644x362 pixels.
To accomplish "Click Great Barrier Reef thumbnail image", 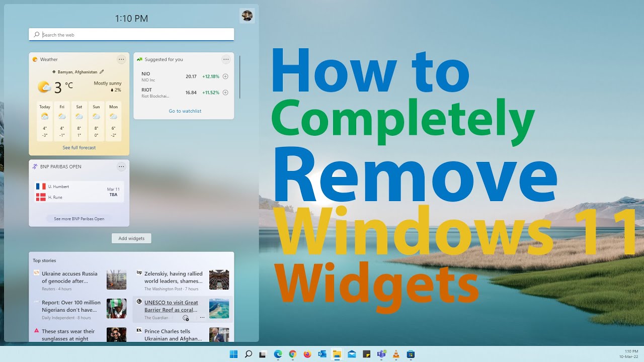I will [219, 309].
